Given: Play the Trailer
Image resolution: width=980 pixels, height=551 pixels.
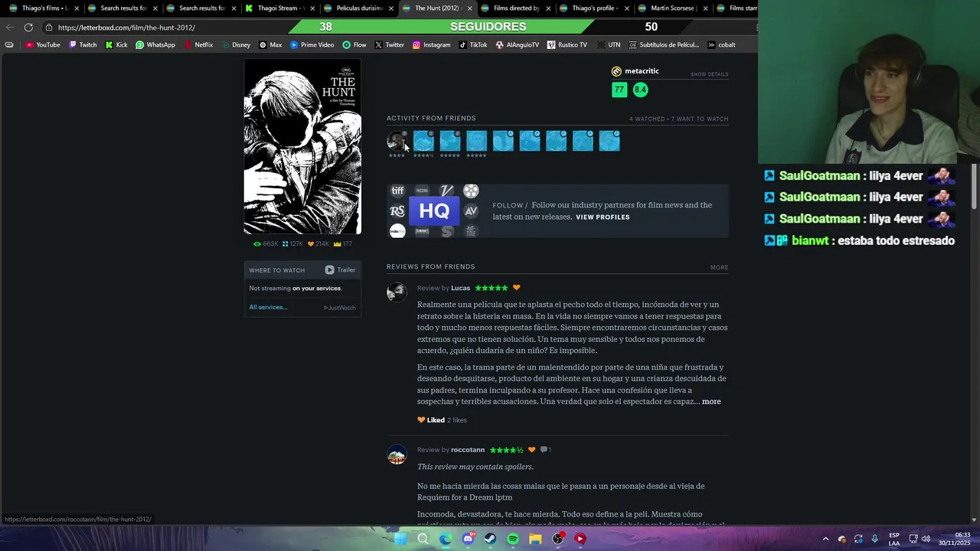Looking at the screenshot, I should (x=340, y=270).
